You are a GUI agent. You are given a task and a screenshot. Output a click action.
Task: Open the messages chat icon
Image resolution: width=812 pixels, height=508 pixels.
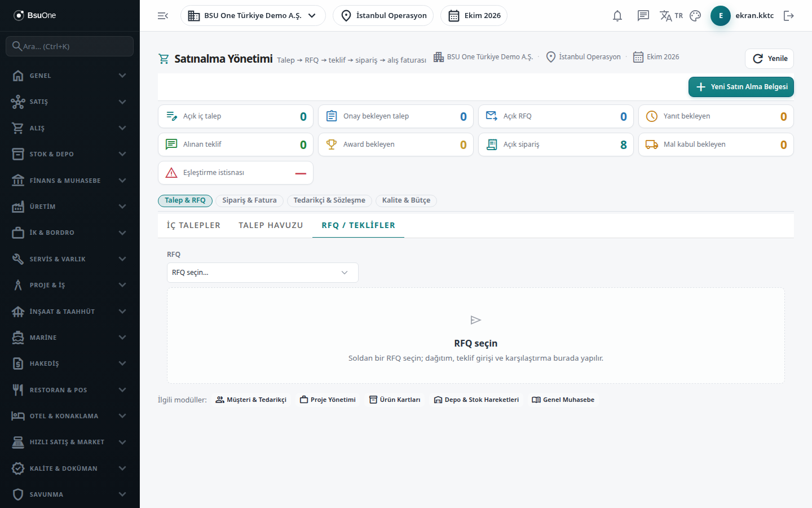[643, 16]
